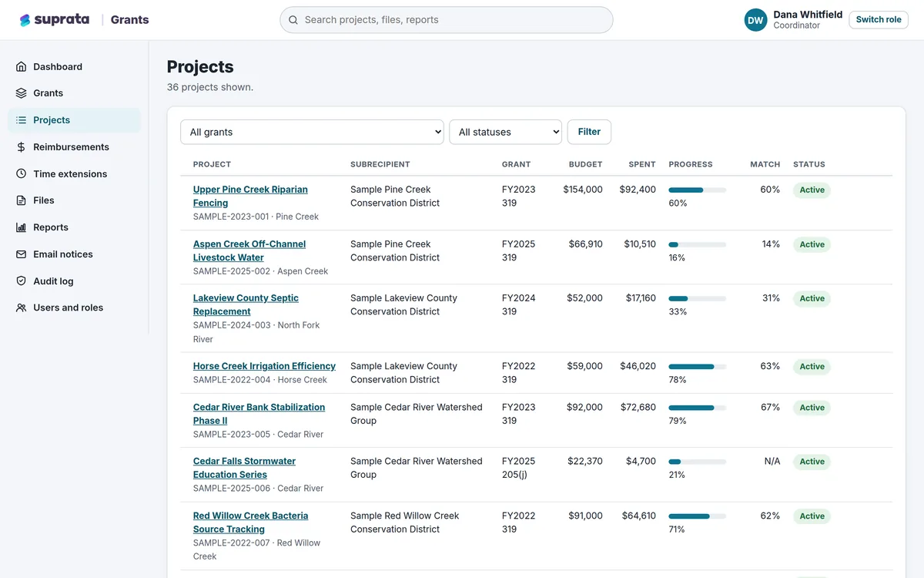Click the Projects list icon
924x578 pixels.
coord(22,120)
